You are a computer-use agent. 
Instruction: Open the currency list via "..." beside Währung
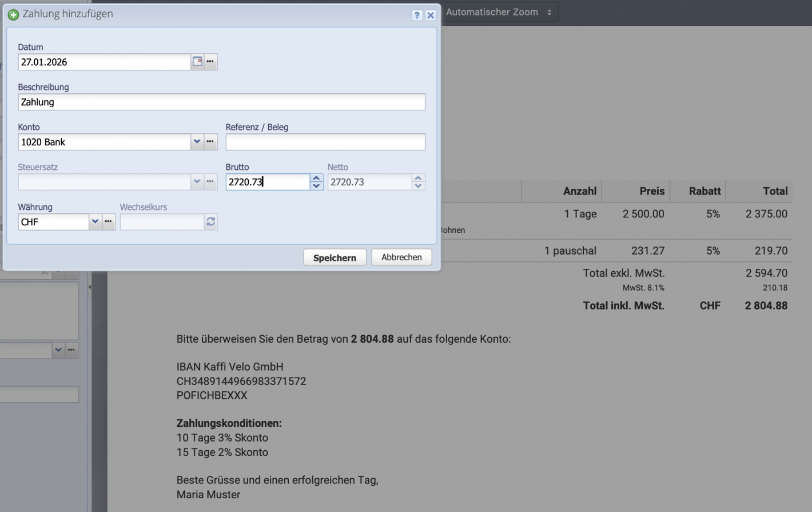pos(109,222)
